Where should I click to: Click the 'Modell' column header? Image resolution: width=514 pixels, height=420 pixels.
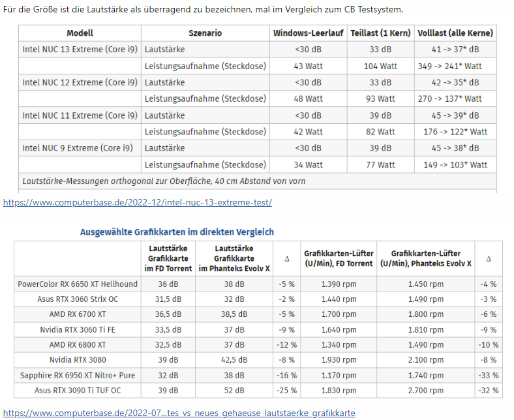point(80,33)
